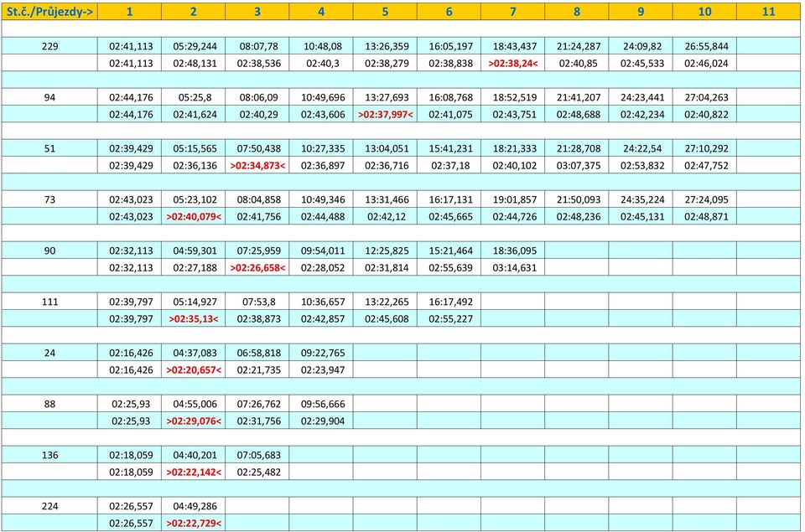Select cell 16:17,131
Viewport: 805px width, 532px height.
coord(450,199)
